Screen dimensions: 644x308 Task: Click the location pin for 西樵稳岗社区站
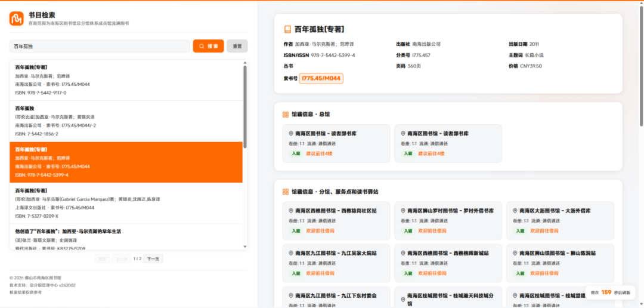[291, 211]
